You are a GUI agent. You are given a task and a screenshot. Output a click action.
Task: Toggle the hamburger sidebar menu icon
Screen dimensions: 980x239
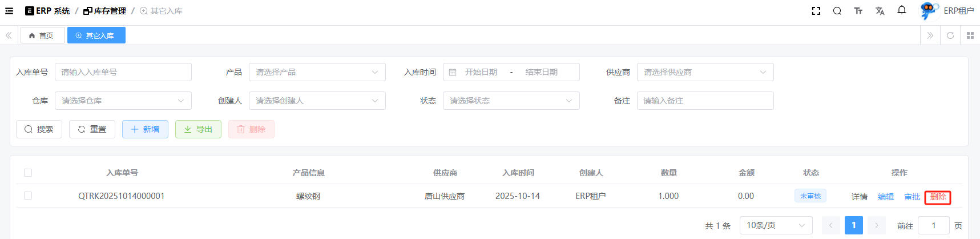pyautogui.click(x=9, y=11)
